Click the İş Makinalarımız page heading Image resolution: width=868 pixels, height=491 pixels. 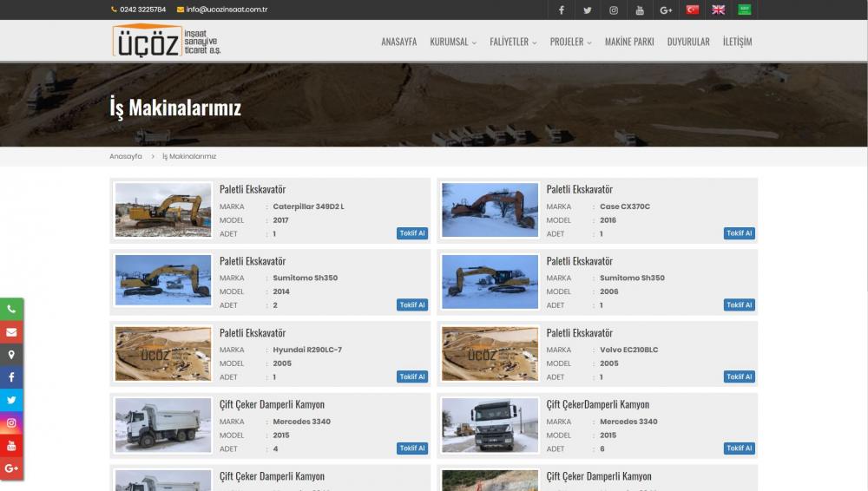[175, 108]
